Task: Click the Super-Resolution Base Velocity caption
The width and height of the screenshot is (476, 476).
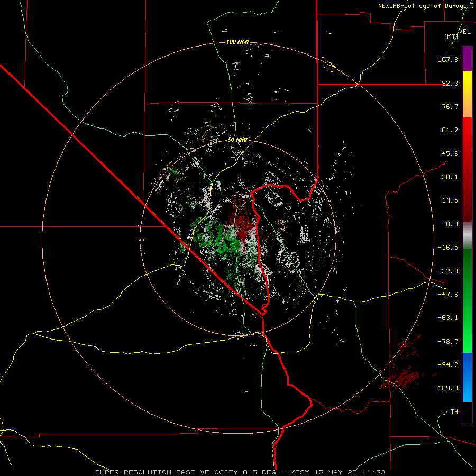Action: tap(240, 472)
